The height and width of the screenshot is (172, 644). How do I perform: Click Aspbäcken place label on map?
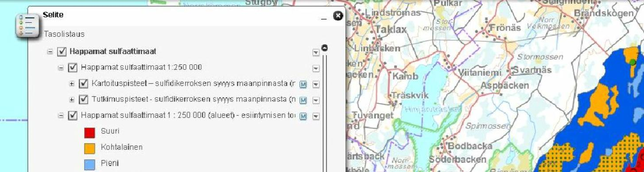[x=505, y=85]
